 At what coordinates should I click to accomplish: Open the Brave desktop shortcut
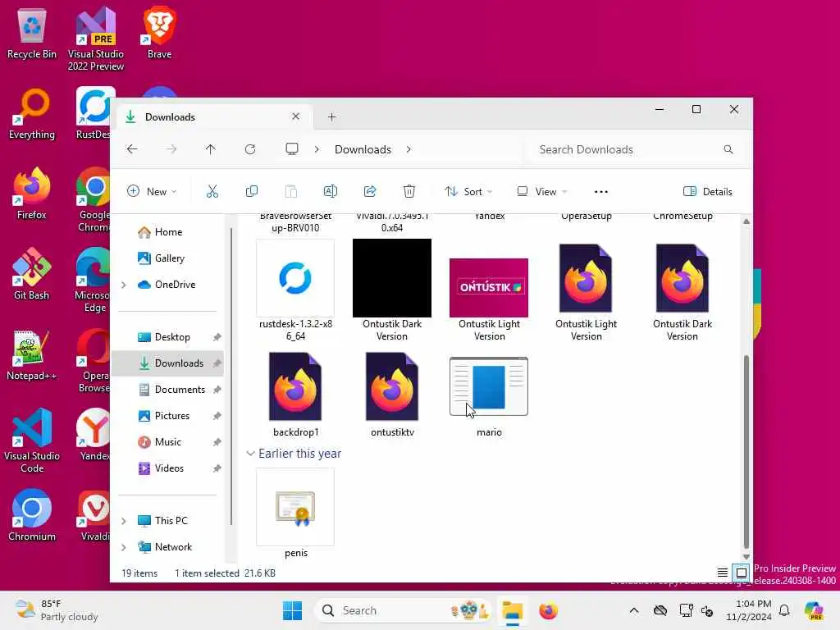(160, 33)
